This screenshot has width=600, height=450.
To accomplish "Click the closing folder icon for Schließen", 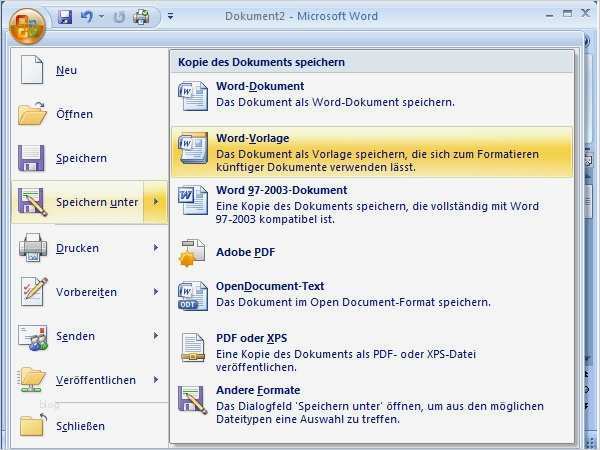I will (x=33, y=424).
